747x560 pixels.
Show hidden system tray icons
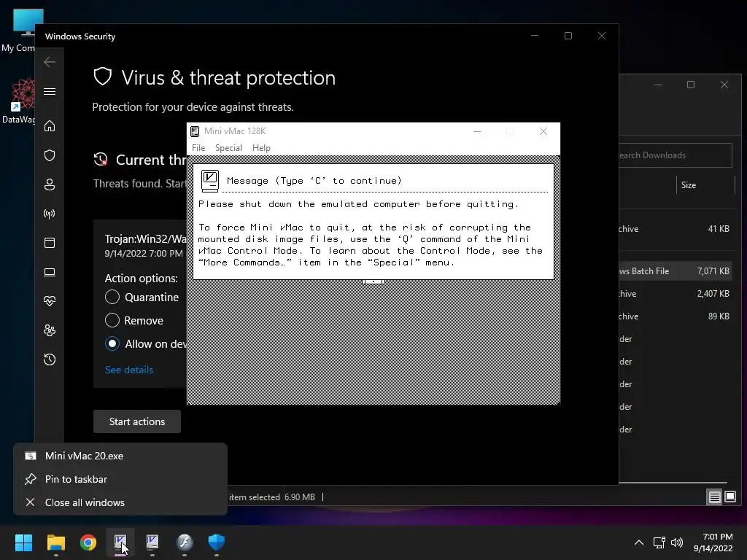639,542
